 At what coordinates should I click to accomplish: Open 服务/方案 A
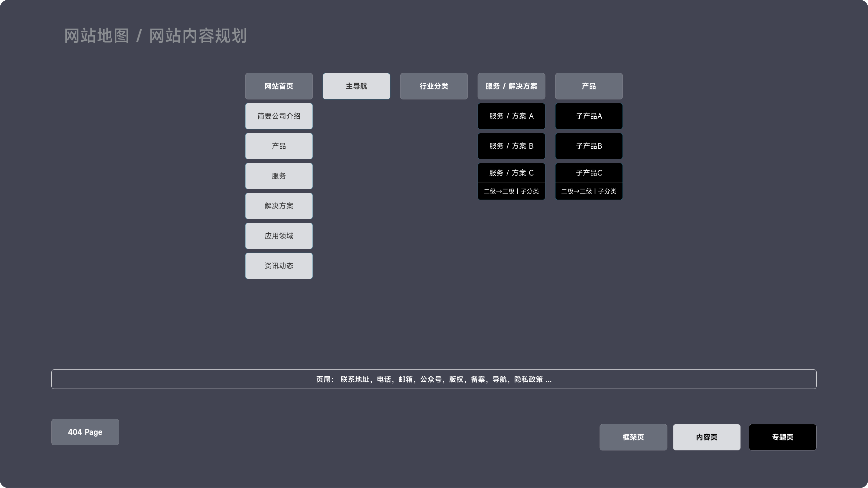pyautogui.click(x=511, y=116)
